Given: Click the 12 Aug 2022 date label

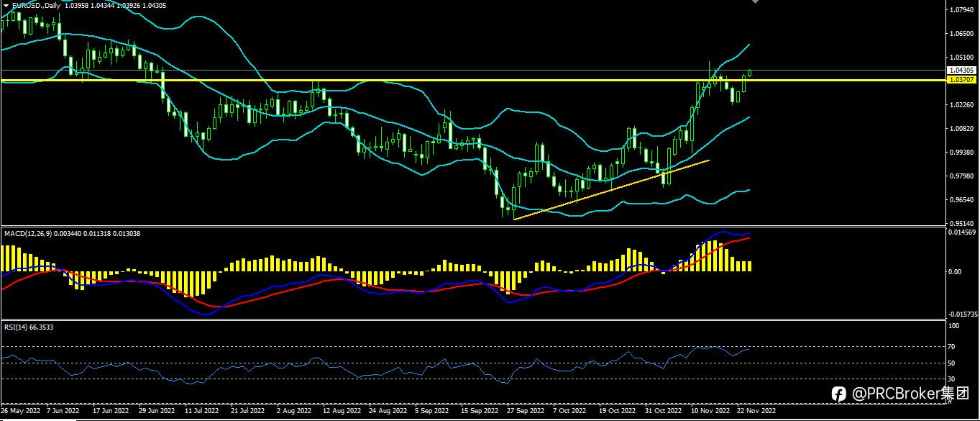Looking at the screenshot, I should 342,411.
